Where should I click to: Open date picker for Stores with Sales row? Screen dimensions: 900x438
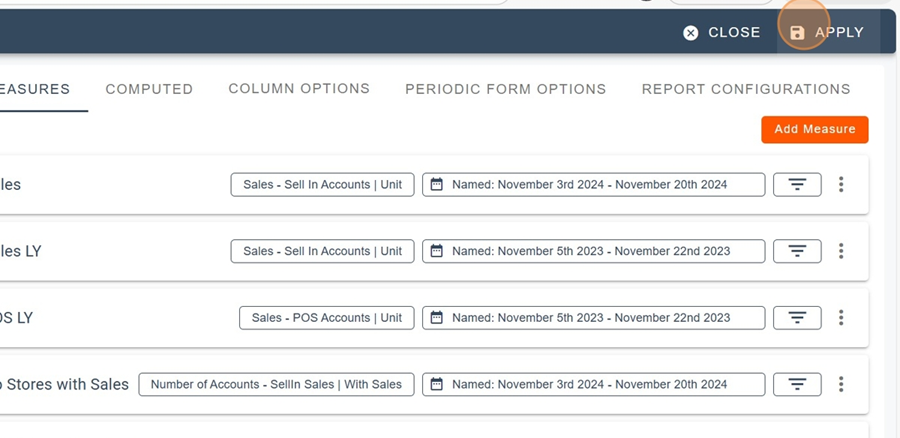pyautogui.click(x=593, y=384)
